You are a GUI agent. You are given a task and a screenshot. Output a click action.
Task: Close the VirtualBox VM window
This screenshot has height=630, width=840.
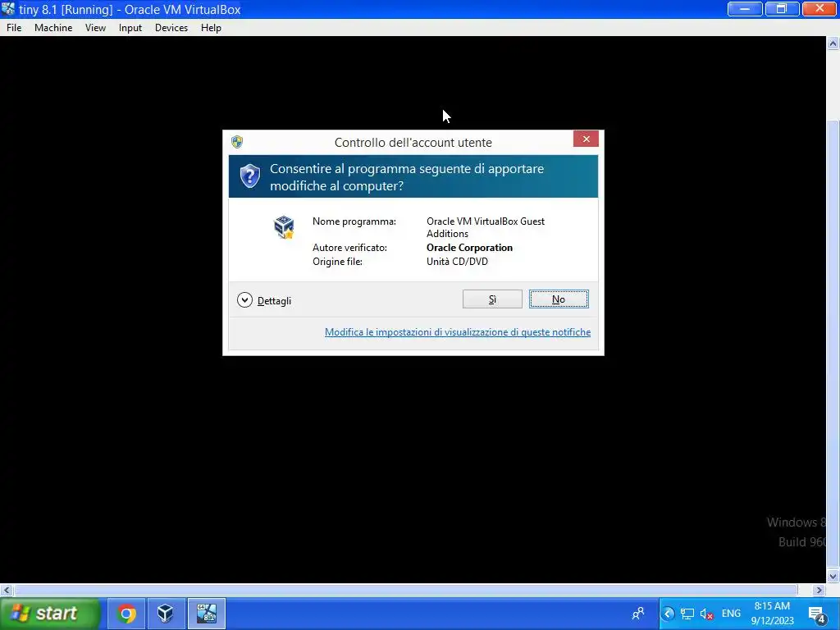pos(819,9)
